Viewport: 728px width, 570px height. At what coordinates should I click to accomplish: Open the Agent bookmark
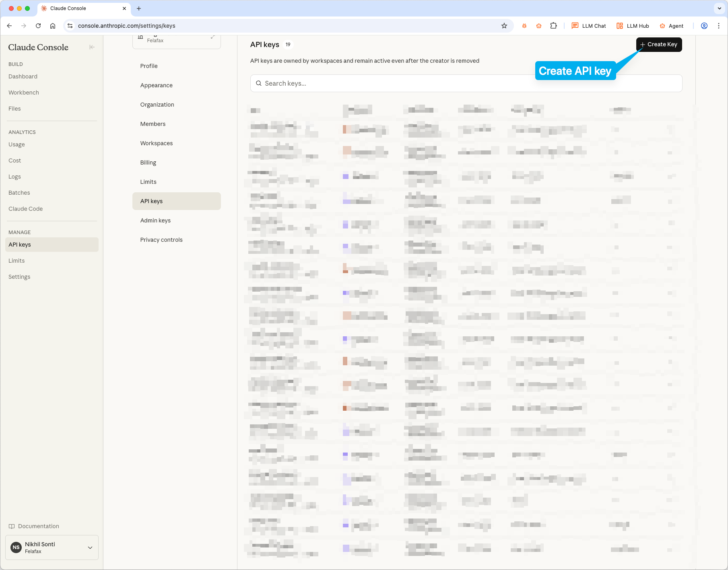click(671, 26)
